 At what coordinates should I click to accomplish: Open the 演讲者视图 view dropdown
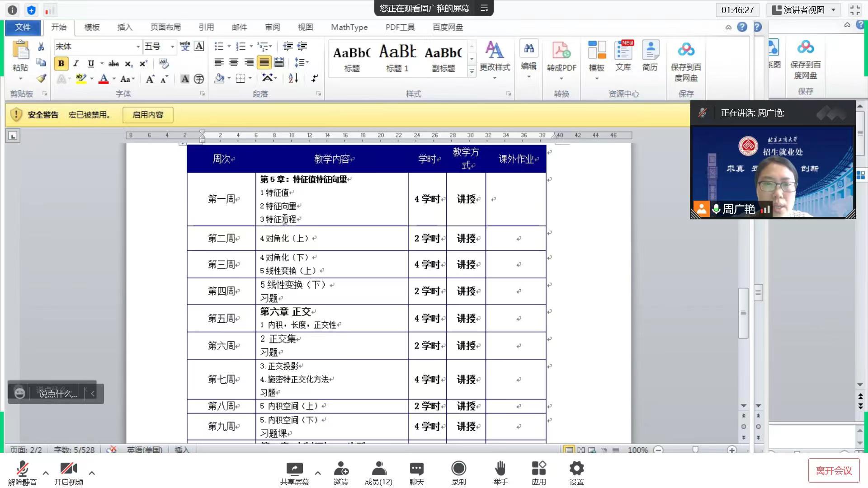point(805,10)
